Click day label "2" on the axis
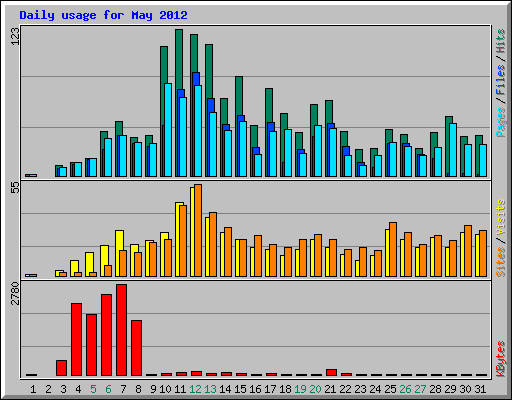This screenshot has height=400, width=512. click(x=48, y=389)
